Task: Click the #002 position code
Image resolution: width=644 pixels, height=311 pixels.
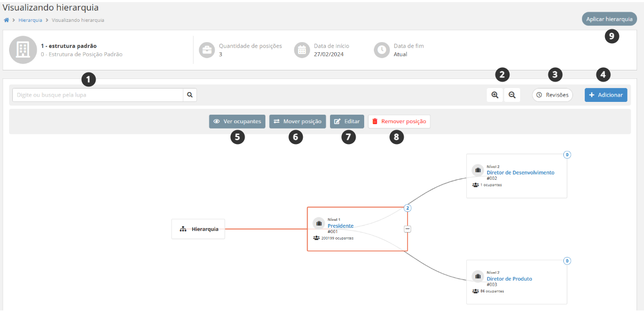Action: click(492, 178)
